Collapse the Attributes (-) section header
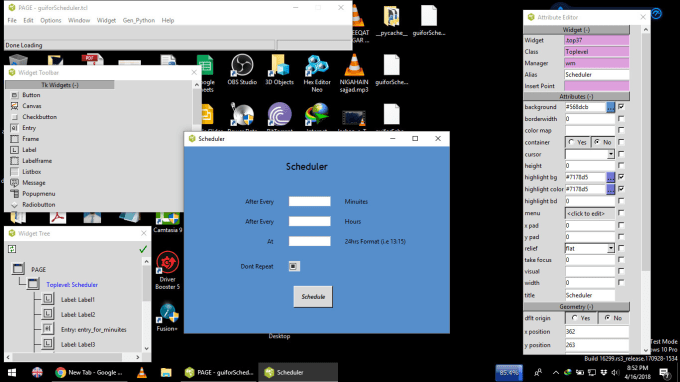Viewport: 680px width, 382px height. point(576,96)
